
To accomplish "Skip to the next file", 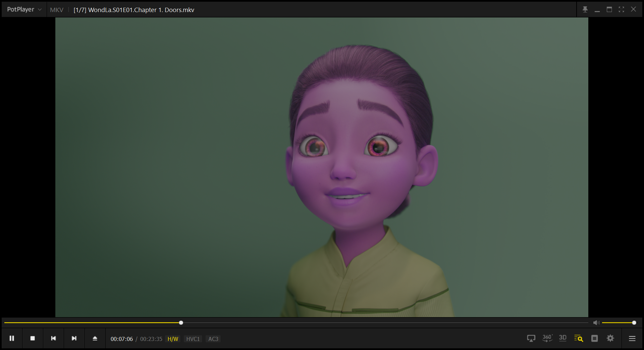I will [x=74, y=338].
